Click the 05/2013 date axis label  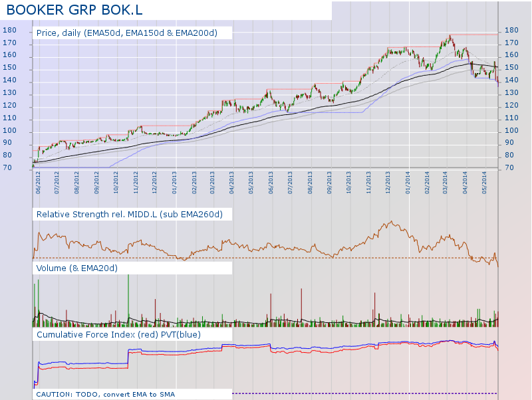[x=251, y=183]
